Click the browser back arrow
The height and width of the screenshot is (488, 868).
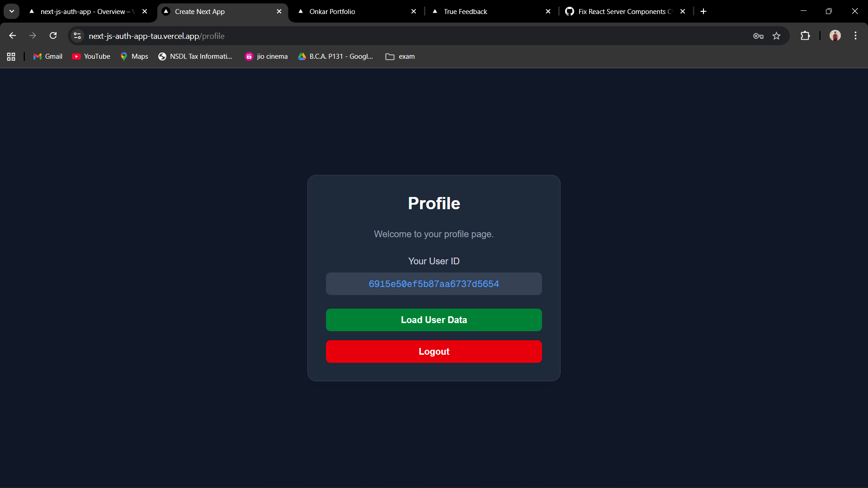12,36
